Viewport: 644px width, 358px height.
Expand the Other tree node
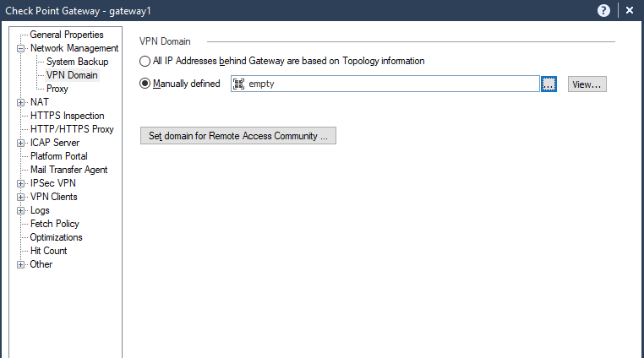pos(21,264)
